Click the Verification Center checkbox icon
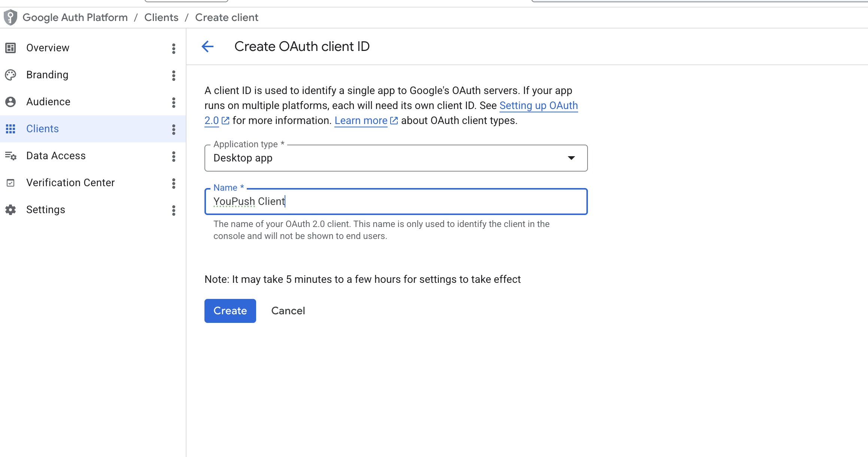This screenshot has width=868, height=457. click(x=10, y=183)
